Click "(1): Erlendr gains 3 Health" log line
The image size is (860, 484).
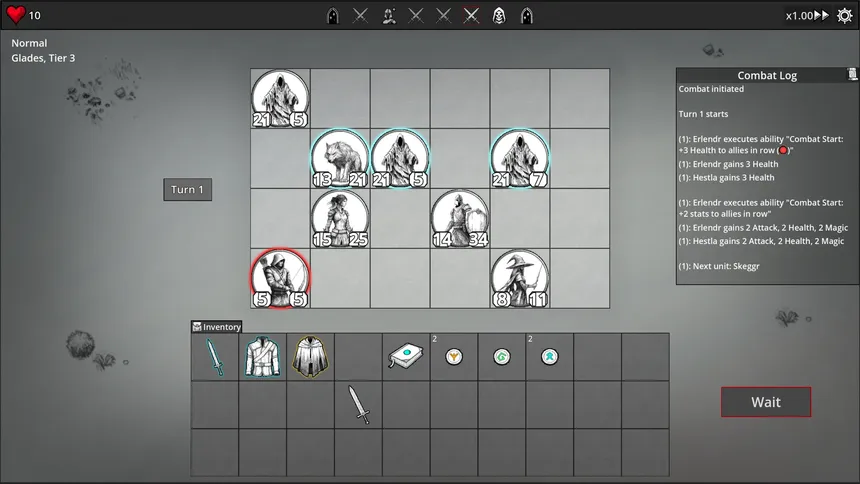(728, 164)
